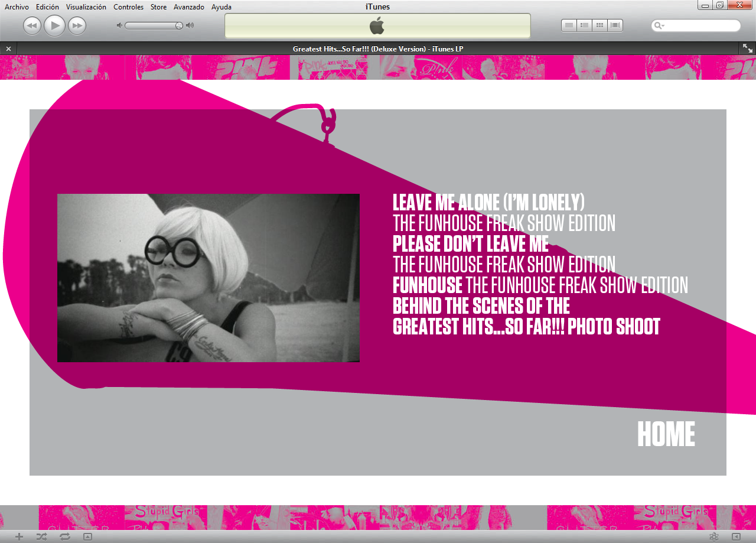The image size is (756, 543).
Task: Open the Avanzado menu
Action: pyautogui.click(x=189, y=7)
